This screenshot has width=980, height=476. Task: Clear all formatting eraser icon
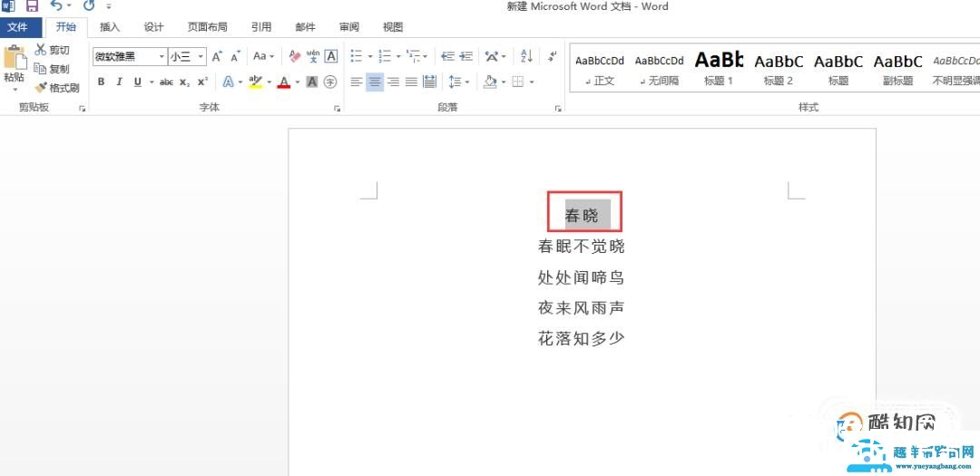pyautogui.click(x=296, y=56)
